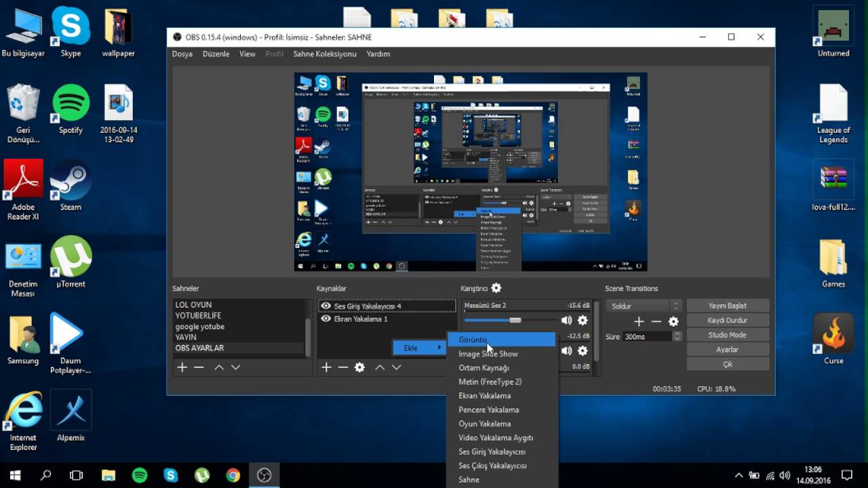Show hidden system tray icons chevron
This screenshot has width=868, height=488.
click(739, 475)
